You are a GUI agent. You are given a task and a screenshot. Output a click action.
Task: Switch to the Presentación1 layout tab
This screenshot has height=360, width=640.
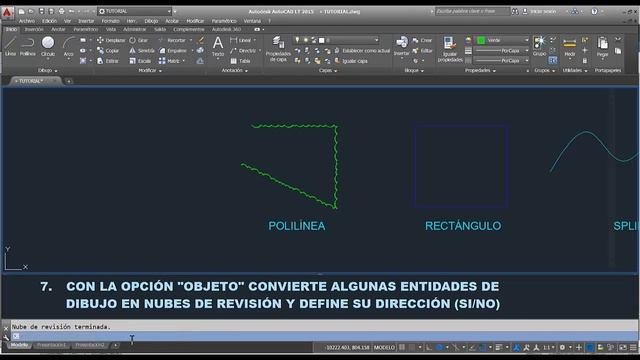click(51, 345)
